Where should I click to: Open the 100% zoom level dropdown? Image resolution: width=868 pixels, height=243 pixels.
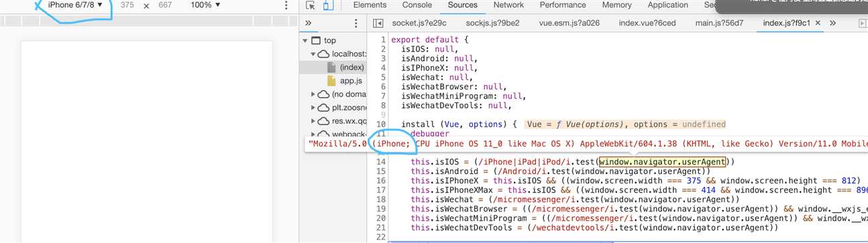pyautogui.click(x=205, y=5)
